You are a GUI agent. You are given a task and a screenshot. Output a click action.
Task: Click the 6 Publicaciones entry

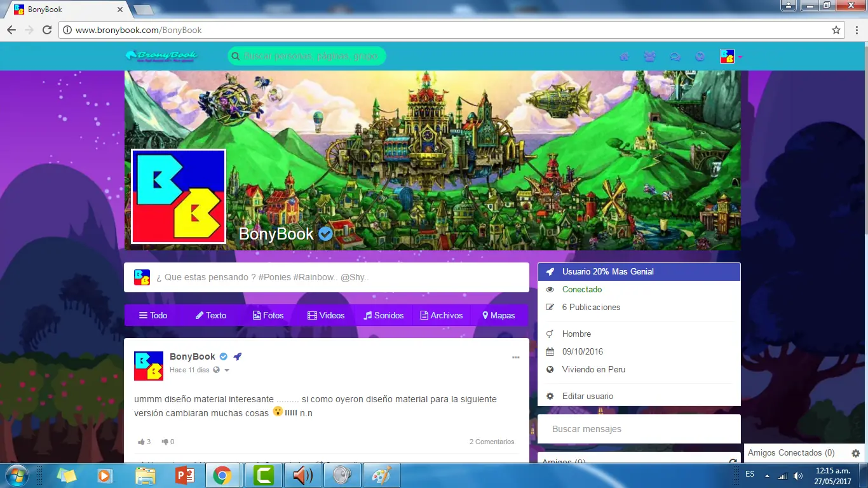pos(591,307)
